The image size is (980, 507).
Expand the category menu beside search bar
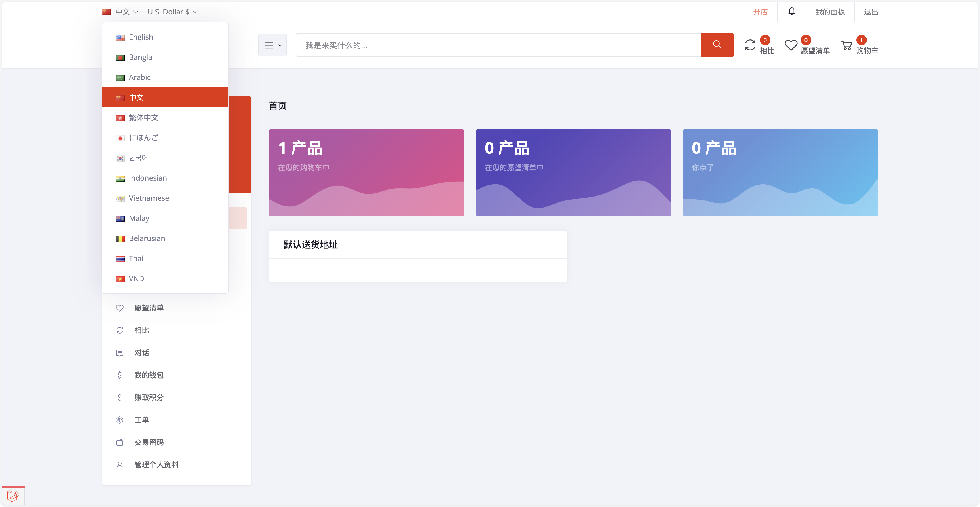pos(272,45)
